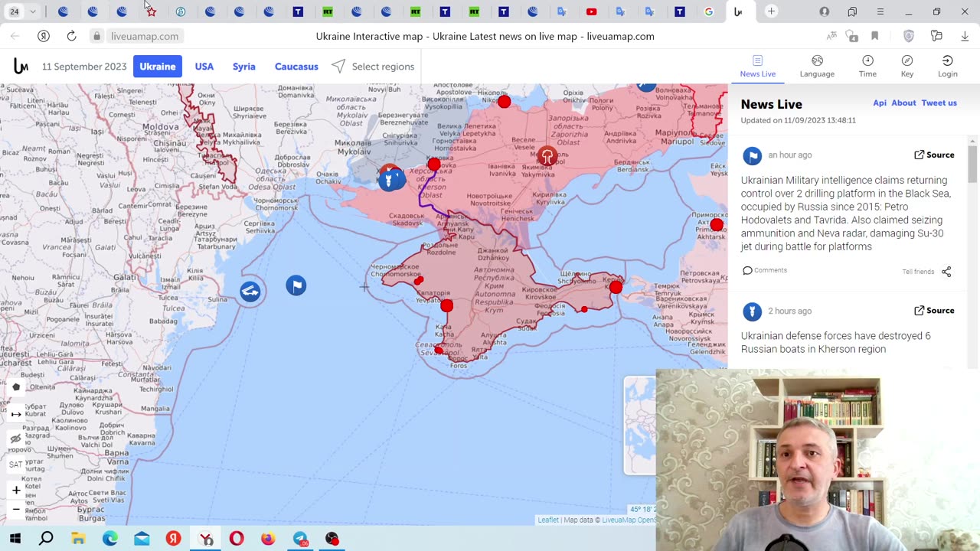Click the blue marker in Kherson Oblast
This screenshot has height=551, width=980.
[390, 180]
